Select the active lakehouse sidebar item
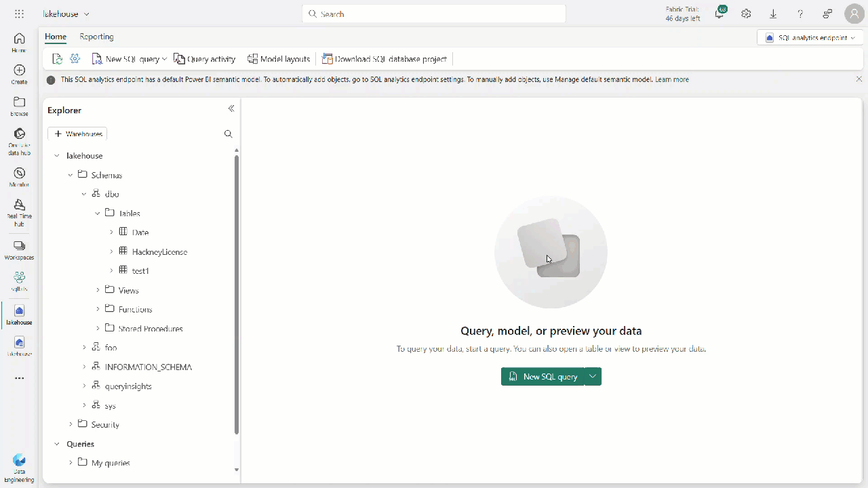The width and height of the screenshot is (868, 488). click(x=19, y=315)
